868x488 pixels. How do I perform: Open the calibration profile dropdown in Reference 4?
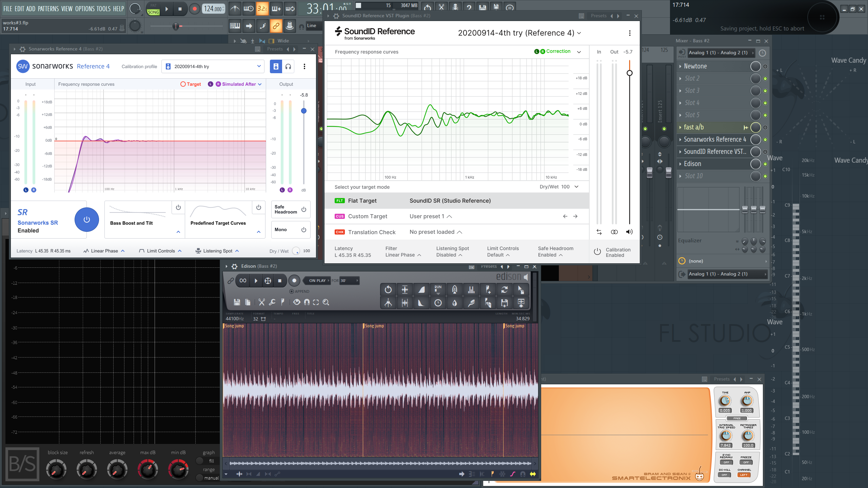click(213, 66)
